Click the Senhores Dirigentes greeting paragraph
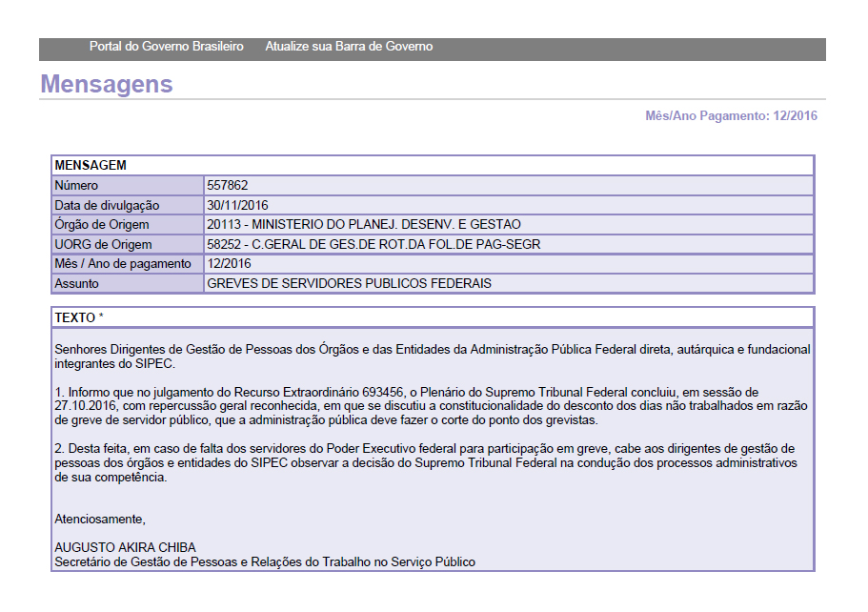Viewport: 868px width, 612px height. coord(433,357)
